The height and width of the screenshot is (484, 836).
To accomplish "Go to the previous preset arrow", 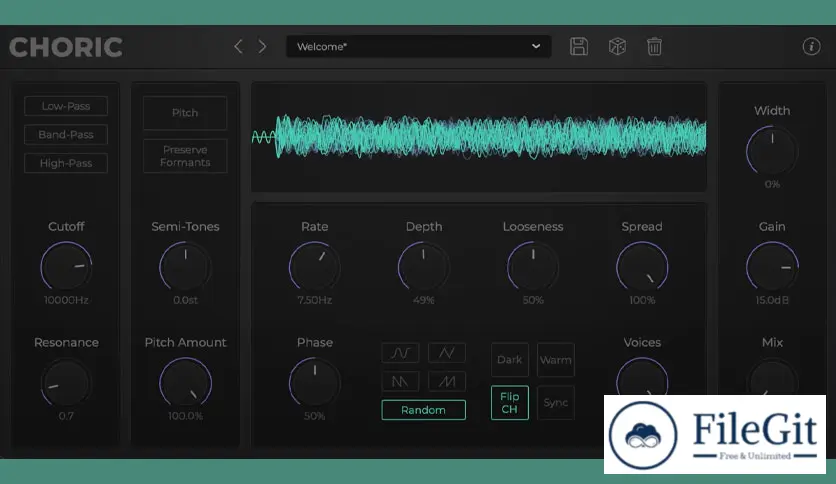I will 238,47.
